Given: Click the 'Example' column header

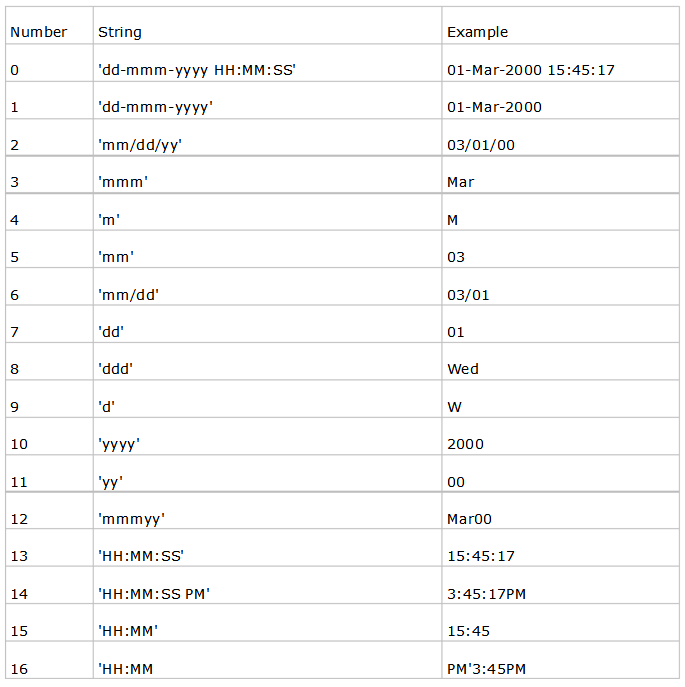Looking at the screenshot, I should coord(477,32).
